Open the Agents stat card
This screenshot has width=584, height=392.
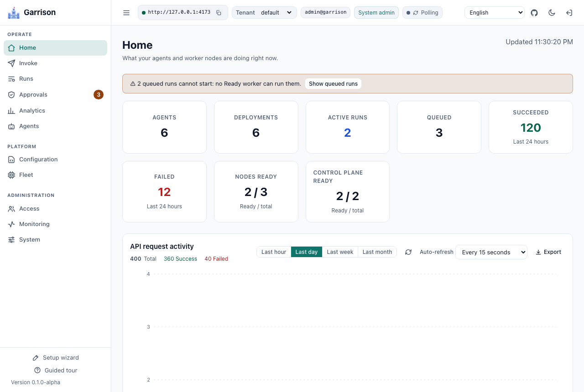point(164,127)
